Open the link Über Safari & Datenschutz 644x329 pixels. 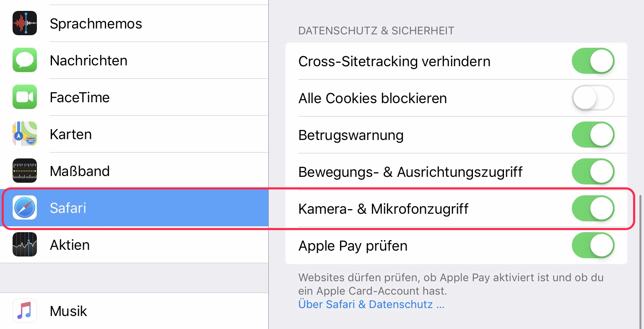click(x=371, y=304)
